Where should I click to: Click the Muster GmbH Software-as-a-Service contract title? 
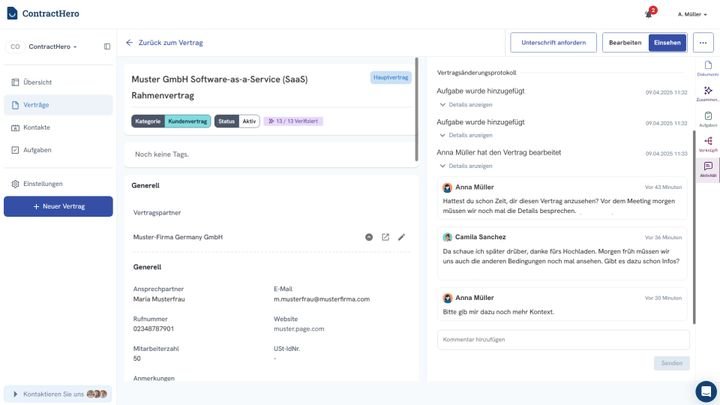(219, 87)
